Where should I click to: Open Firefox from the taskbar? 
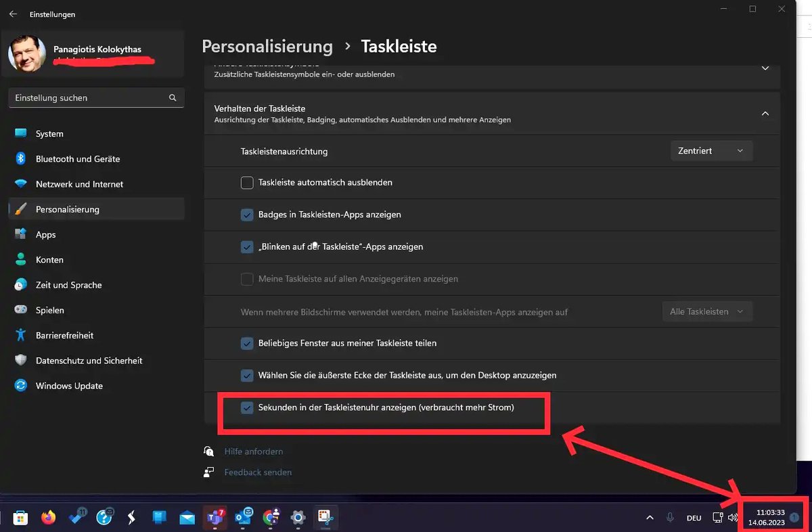(48, 518)
